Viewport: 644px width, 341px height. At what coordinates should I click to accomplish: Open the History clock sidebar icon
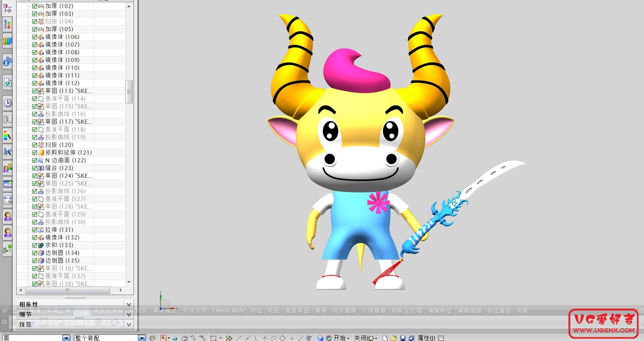(7, 103)
